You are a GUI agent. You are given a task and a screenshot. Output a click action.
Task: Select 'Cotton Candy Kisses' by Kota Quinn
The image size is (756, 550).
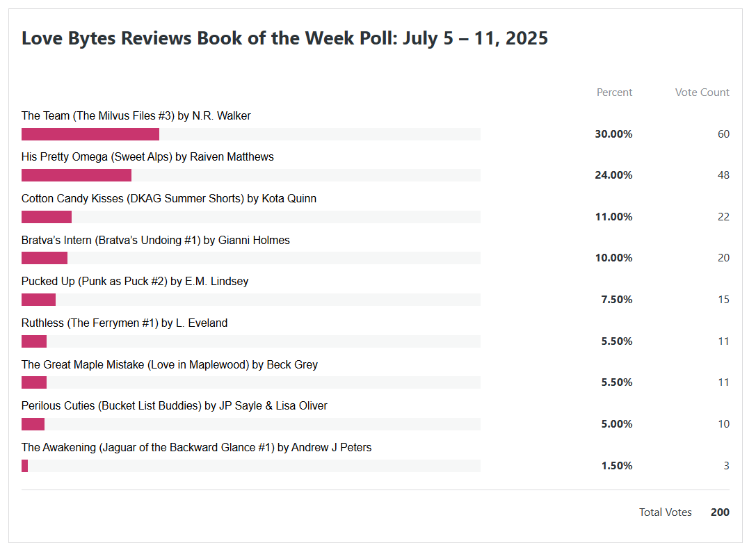coord(168,199)
